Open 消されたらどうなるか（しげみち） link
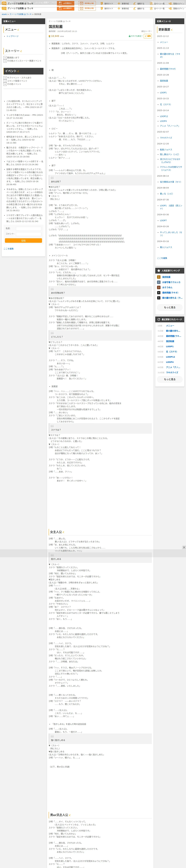The height and width of the screenshot is (868, 186). [x=170, y=161]
